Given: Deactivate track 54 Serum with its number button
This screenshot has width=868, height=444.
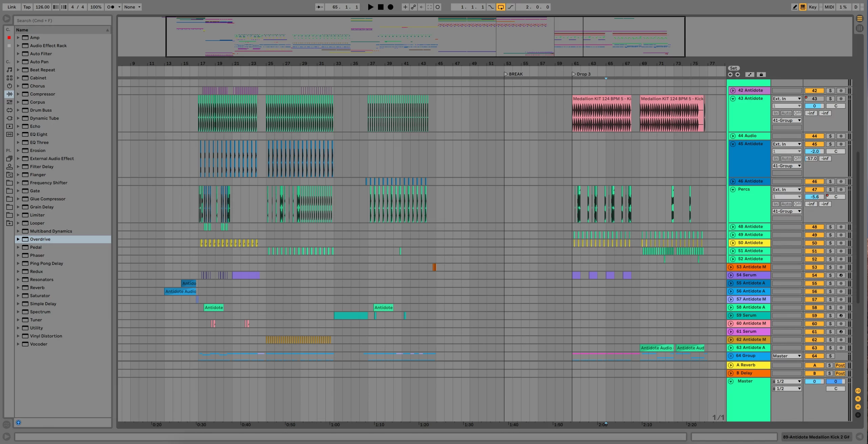Looking at the screenshot, I should pyautogui.click(x=814, y=275).
